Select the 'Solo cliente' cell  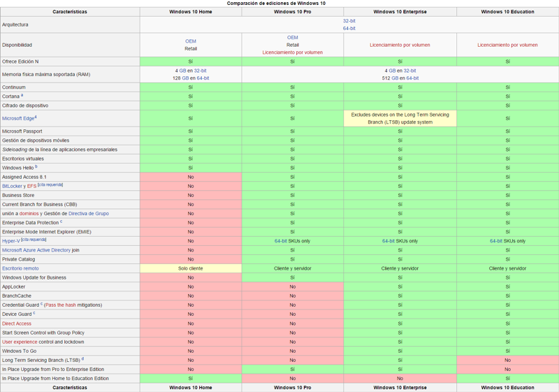click(x=191, y=268)
